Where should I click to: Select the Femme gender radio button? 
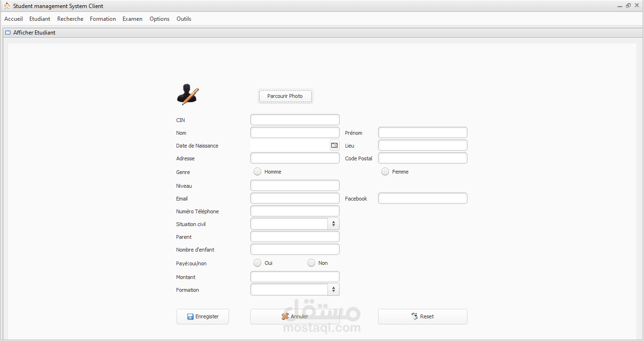[385, 171]
